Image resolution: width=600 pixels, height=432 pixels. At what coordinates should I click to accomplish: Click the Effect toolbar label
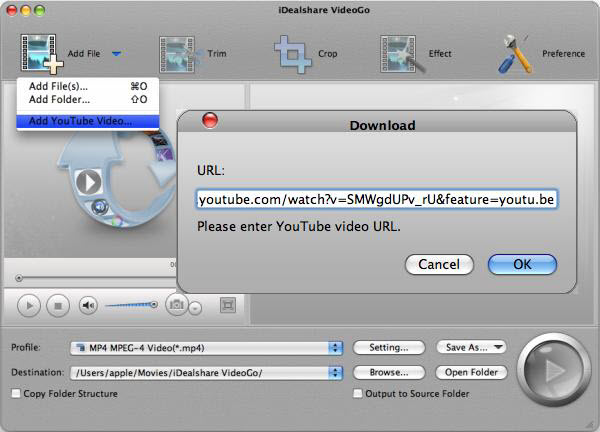440,54
